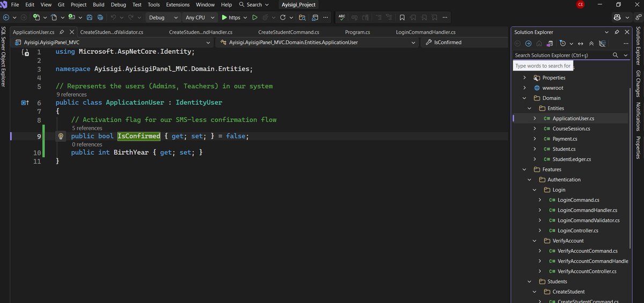Click the '5 references' CodeLens link
This screenshot has width=644, height=303.
[x=86, y=128]
